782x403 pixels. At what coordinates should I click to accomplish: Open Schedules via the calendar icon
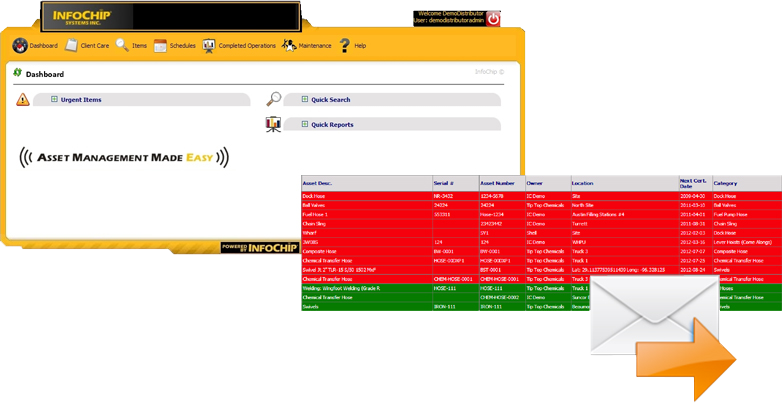point(160,45)
